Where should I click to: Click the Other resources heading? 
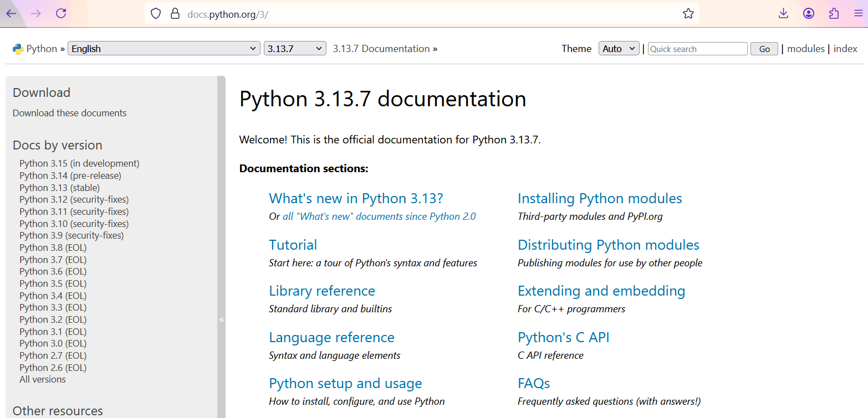pos(58,411)
